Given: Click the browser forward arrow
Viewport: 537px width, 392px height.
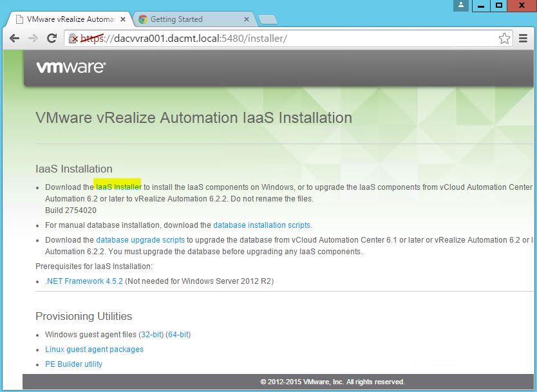Looking at the screenshot, I should (33, 39).
